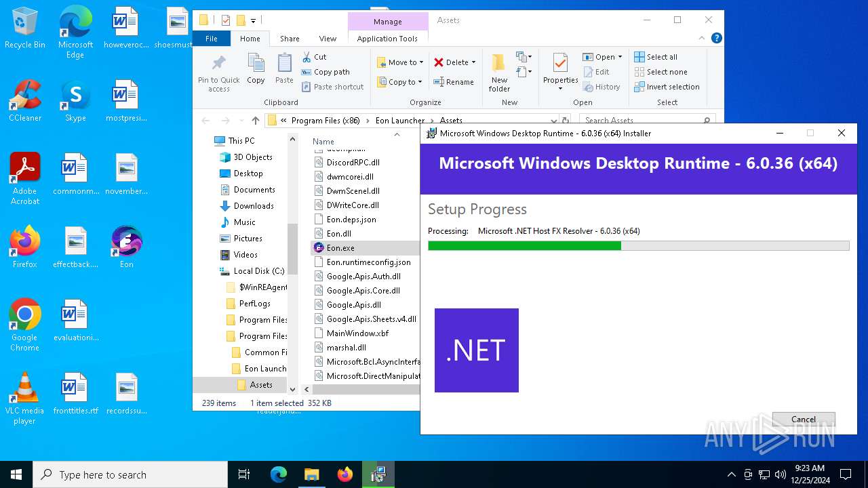
Task: Click Select all in ribbon
Action: click(656, 57)
